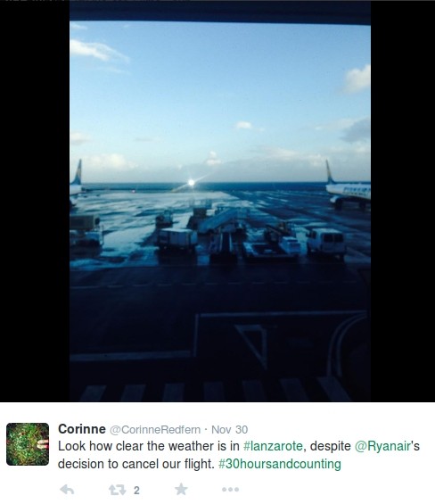Click the tweet text starting 'Look how clear'
Image resolution: width=435 pixels, height=504 pixels.
coord(239,455)
